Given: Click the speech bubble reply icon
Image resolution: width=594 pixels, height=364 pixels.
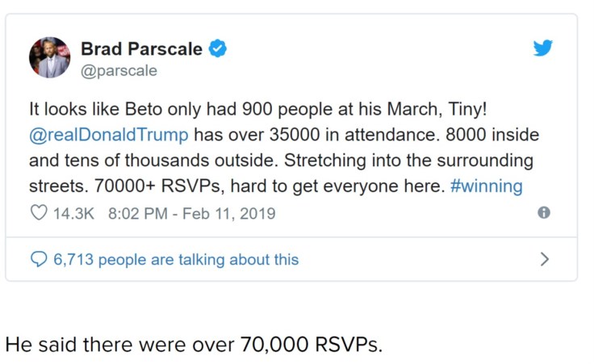Looking at the screenshot, I should point(39,259).
